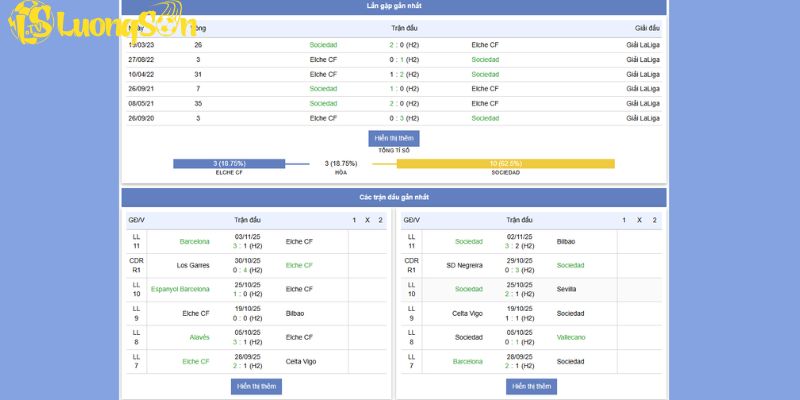The image size is (800, 400).
Task: Expand more Elche CF recent matches
Action: click(256, 386)
